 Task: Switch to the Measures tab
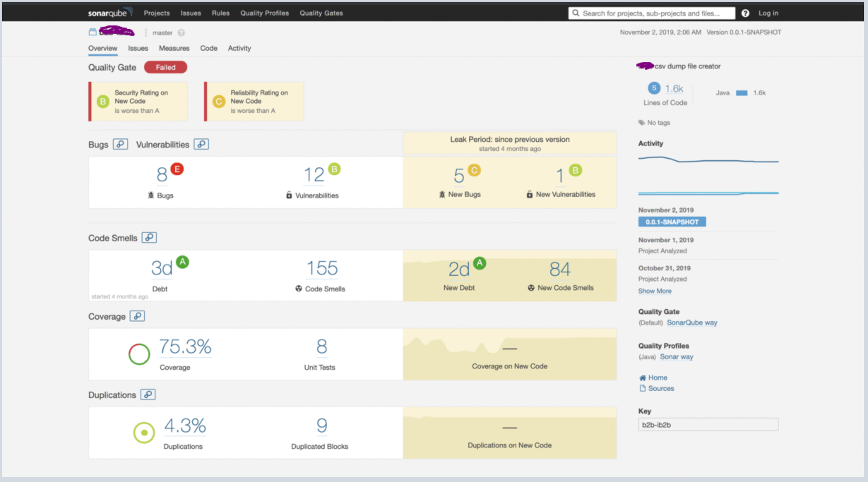tap(174, 48)
